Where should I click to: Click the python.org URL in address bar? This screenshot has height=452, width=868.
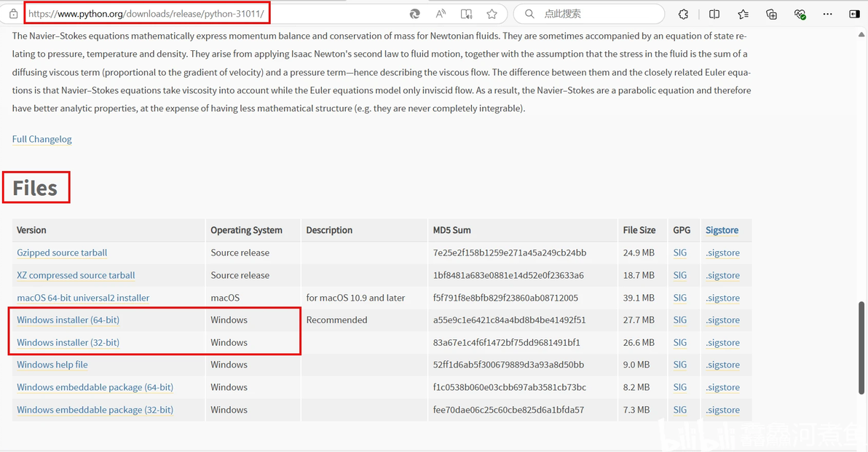[146, 14]
